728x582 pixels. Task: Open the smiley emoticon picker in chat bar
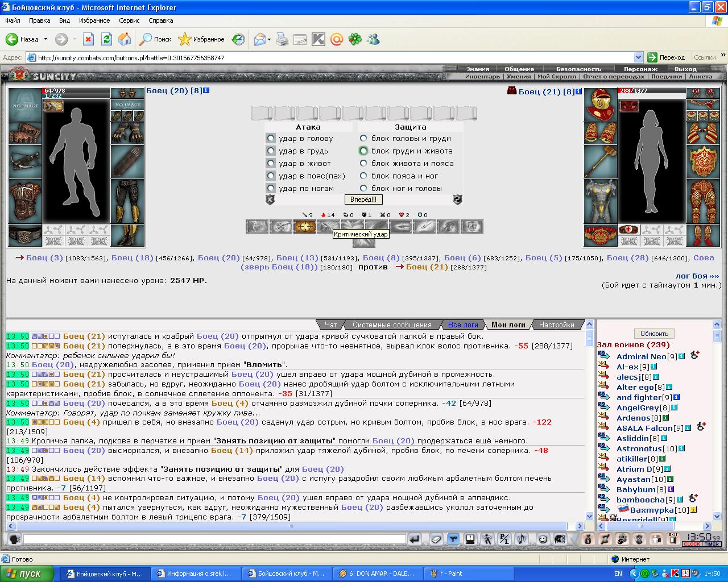[543, 539]
